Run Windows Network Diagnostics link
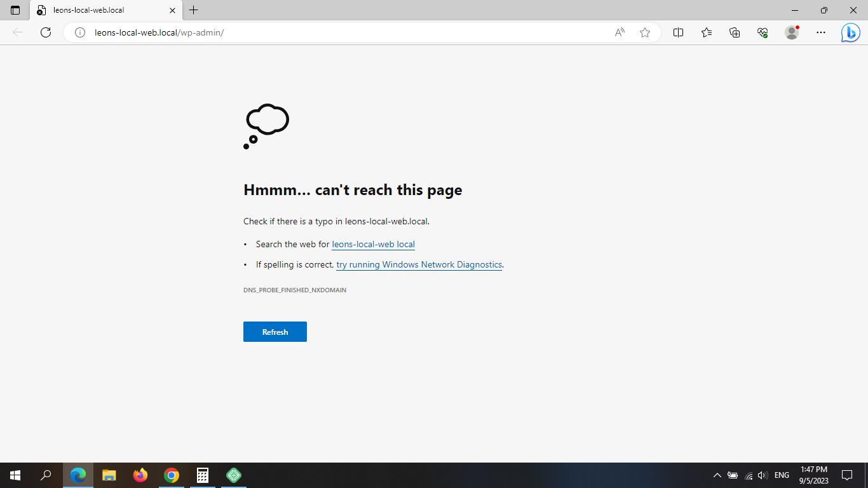Screen dimensions: 868x488 [419, 264]
